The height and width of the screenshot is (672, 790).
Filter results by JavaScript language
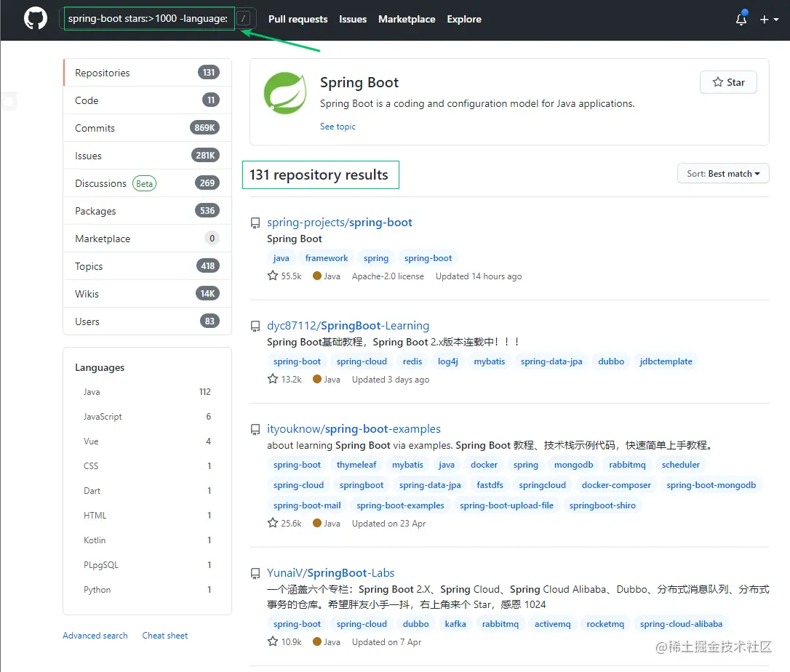(x=147, y=416)
